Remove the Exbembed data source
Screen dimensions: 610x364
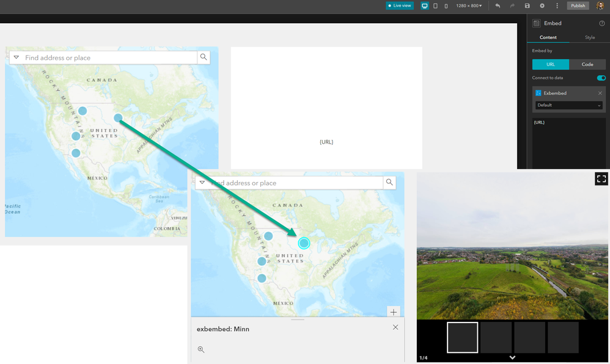click(600, 93)
